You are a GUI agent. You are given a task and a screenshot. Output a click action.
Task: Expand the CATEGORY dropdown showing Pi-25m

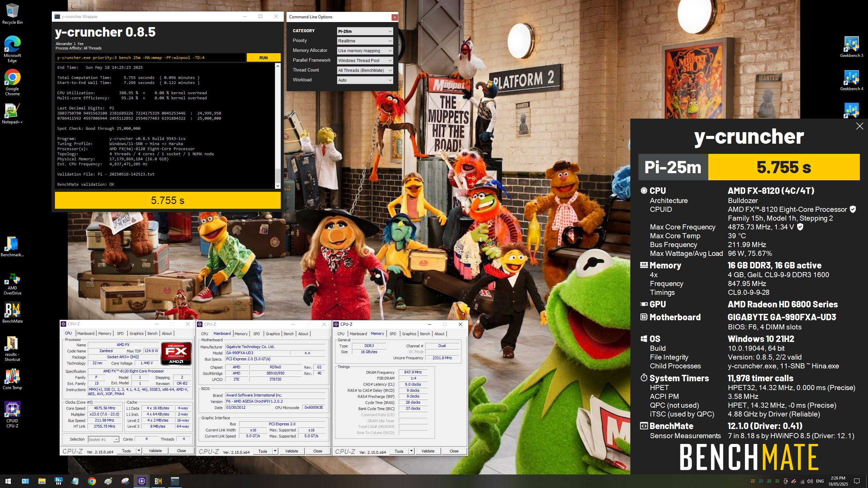365,31
